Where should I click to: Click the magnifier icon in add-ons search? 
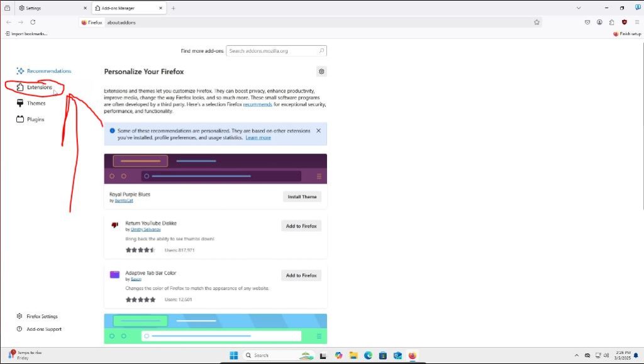coord(321,51)
